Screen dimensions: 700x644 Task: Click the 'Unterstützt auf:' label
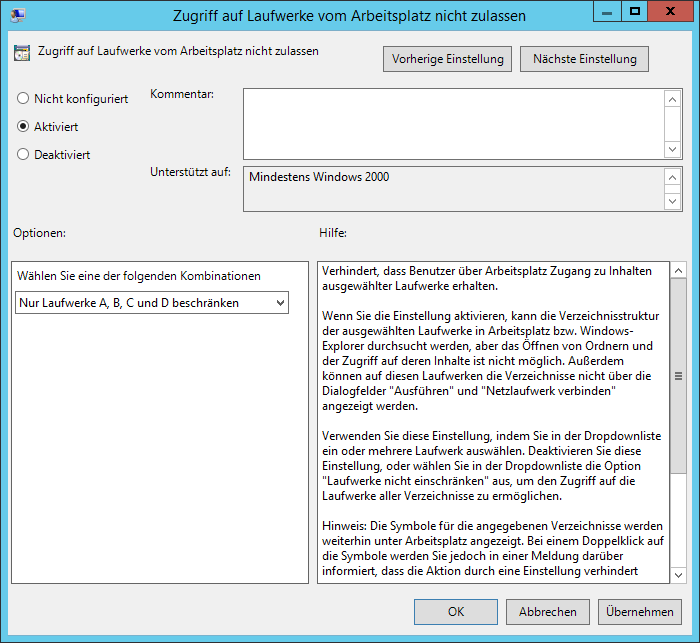(x=190, y=172)
